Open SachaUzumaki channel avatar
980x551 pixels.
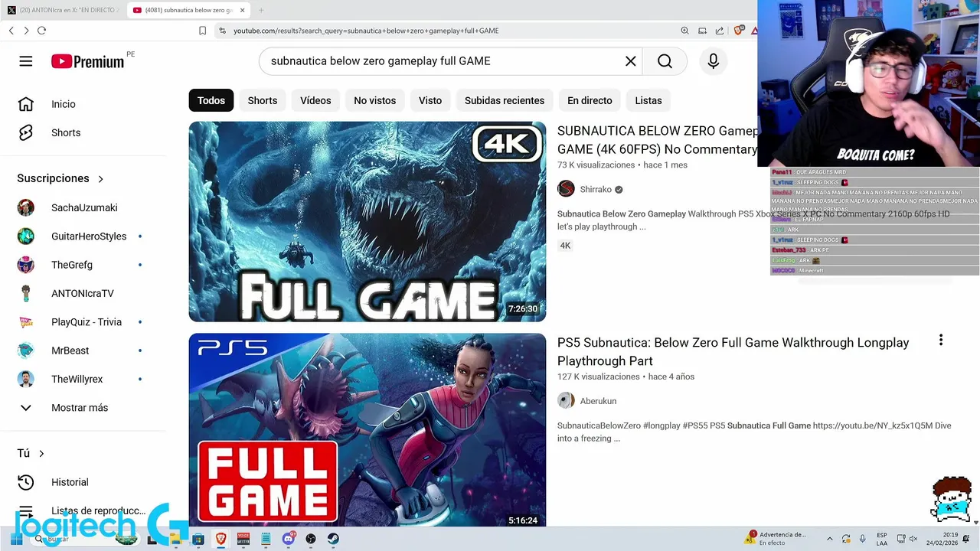point(26,207)
